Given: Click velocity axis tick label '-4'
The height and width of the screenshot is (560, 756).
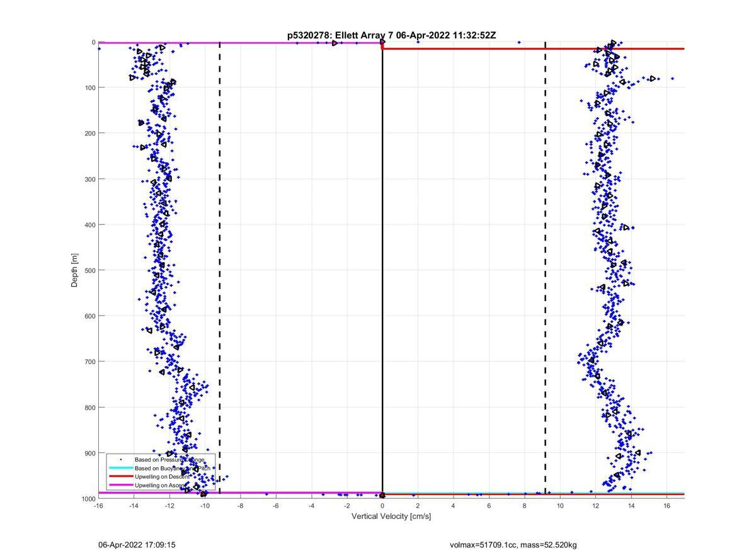Looking at the screenshot, I should pyautogui.click(x=311, y=506).
